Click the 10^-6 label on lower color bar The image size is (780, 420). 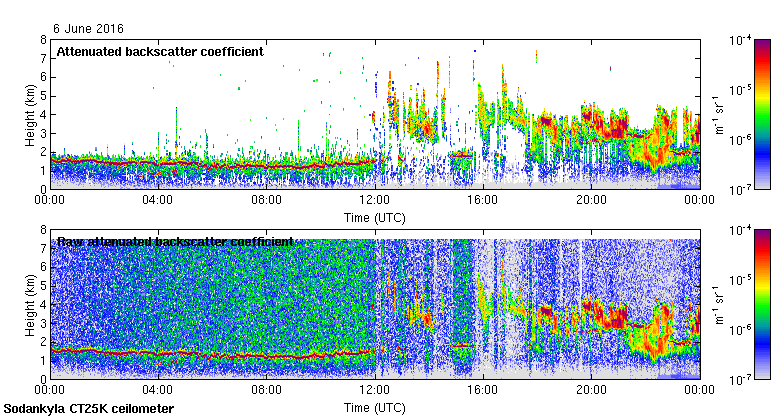[x=740, y=330]
